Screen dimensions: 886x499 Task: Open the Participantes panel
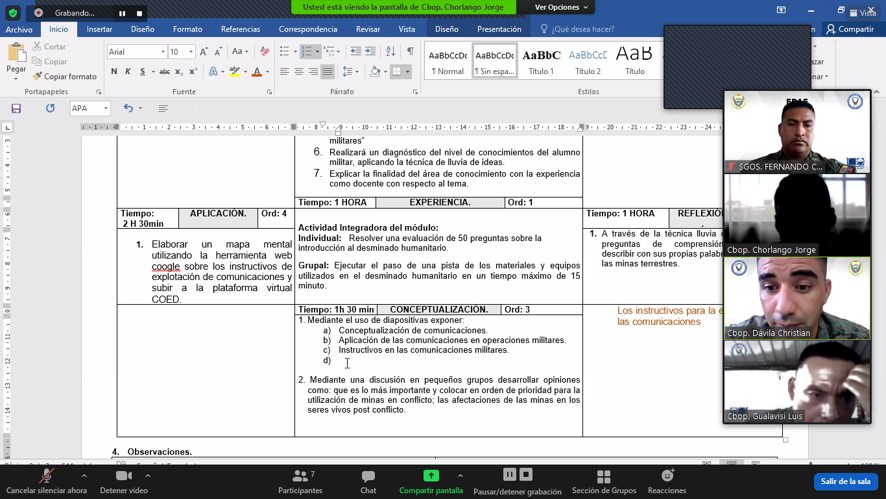pyautogui.click(x=300, y=482)
